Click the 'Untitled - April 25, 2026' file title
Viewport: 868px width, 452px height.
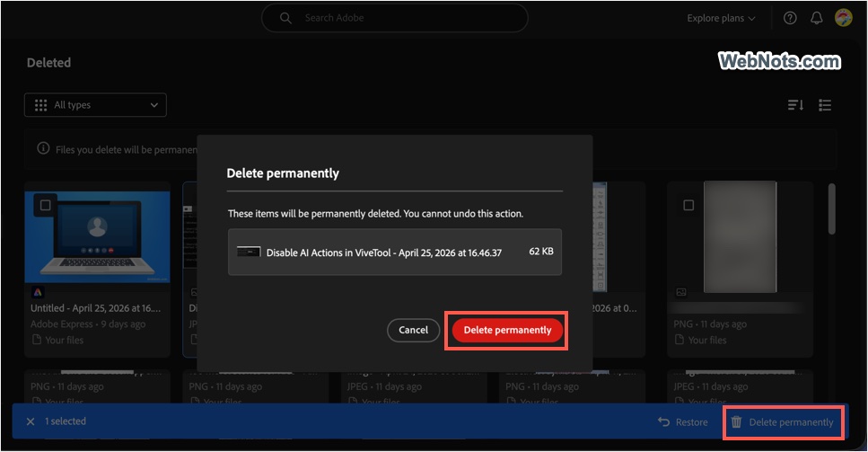(96, 308)
